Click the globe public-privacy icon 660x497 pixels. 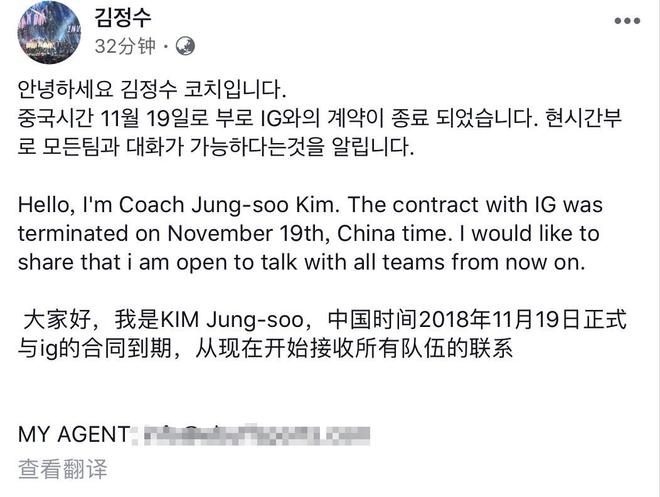[185, 46]
